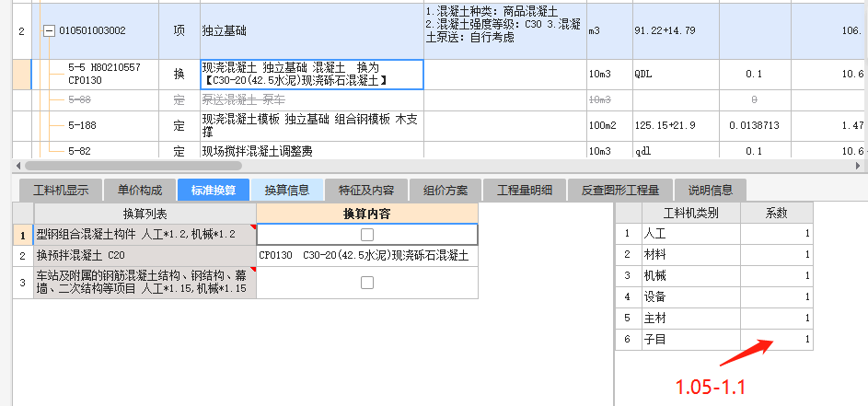This screenshot has width=868, height=406.
Task: Open the 换算信息 tab
Action: (x=287, y=191)
